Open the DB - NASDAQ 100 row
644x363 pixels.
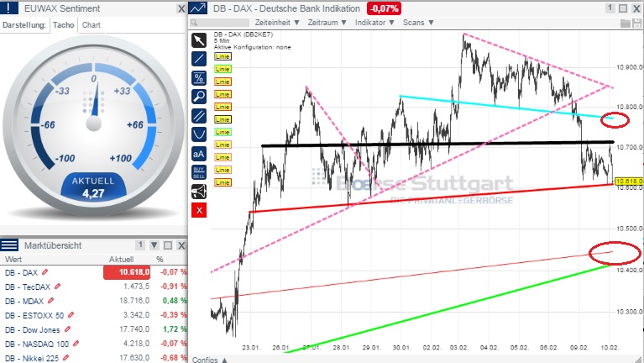[x=94, y=344]
